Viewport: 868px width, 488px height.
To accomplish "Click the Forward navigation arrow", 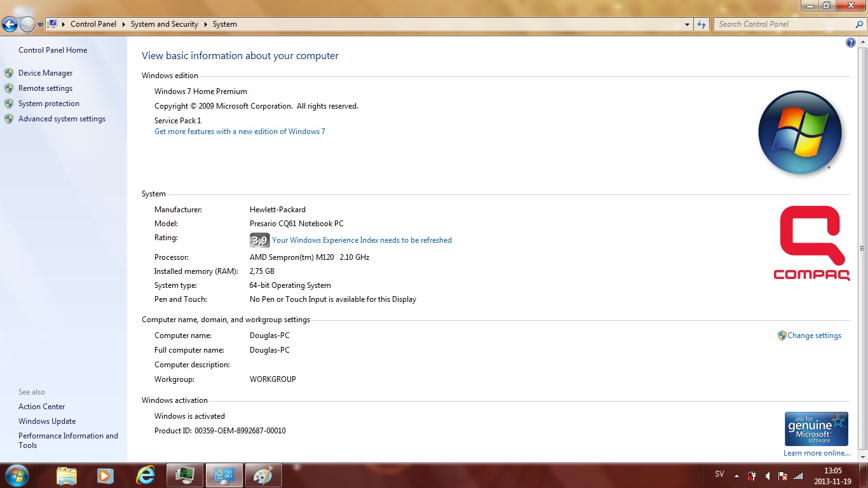I will (27, 24).
